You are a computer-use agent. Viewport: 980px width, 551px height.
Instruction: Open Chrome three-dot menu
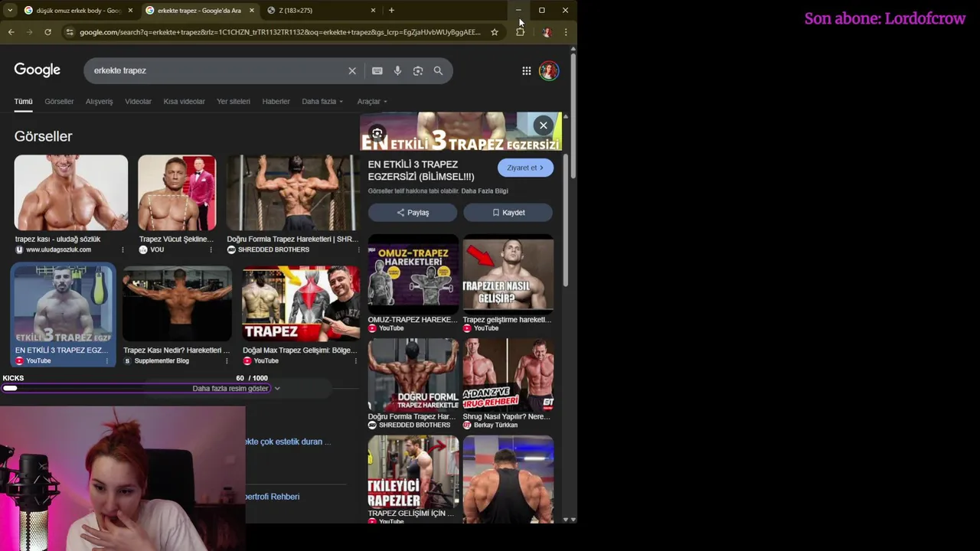[x=566, y=32]
